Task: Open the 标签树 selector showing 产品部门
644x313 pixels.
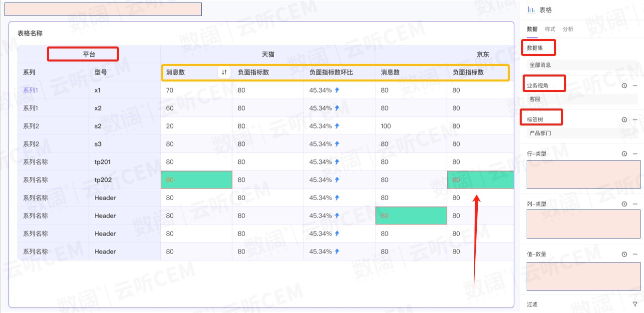Action: tap(582, 133)
